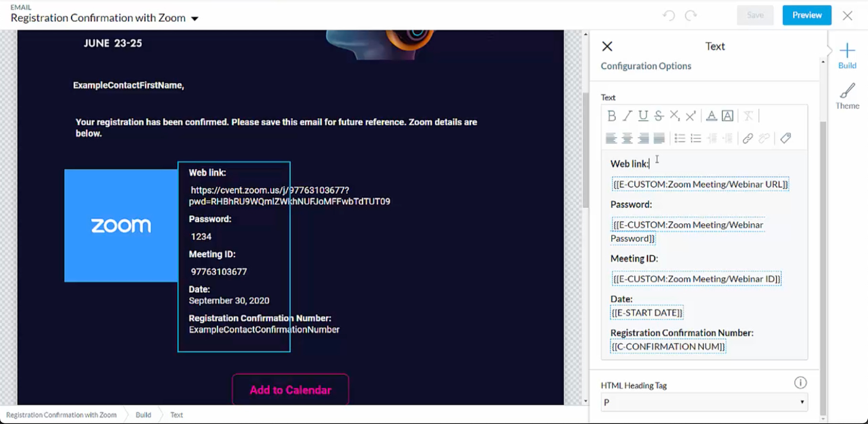Apply strikethrough to text
868x424 pixels.
(659, 116)
